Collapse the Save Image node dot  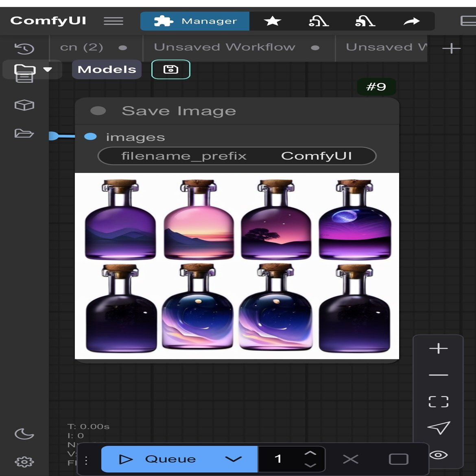coord(98,111)
